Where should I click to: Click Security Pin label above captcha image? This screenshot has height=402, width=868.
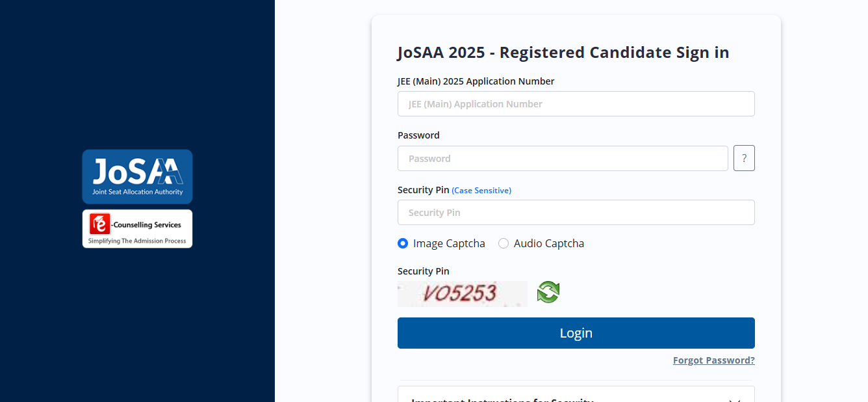coord(423,271)
